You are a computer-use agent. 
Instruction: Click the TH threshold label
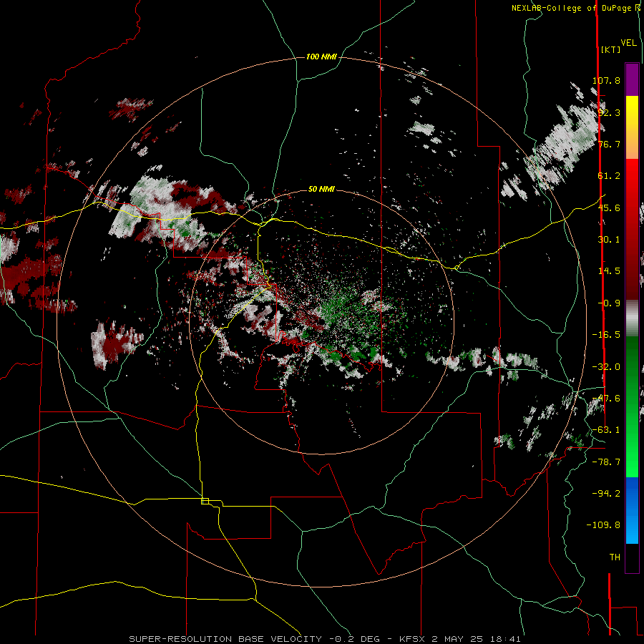[615, 557]
